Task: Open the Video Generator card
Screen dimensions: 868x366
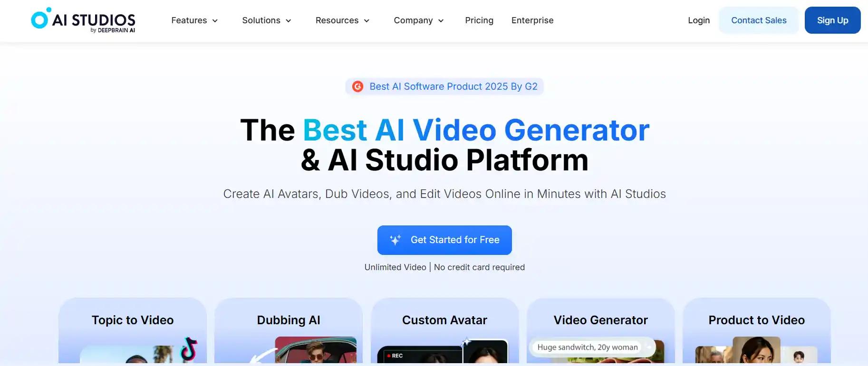Action: point(601,331)
